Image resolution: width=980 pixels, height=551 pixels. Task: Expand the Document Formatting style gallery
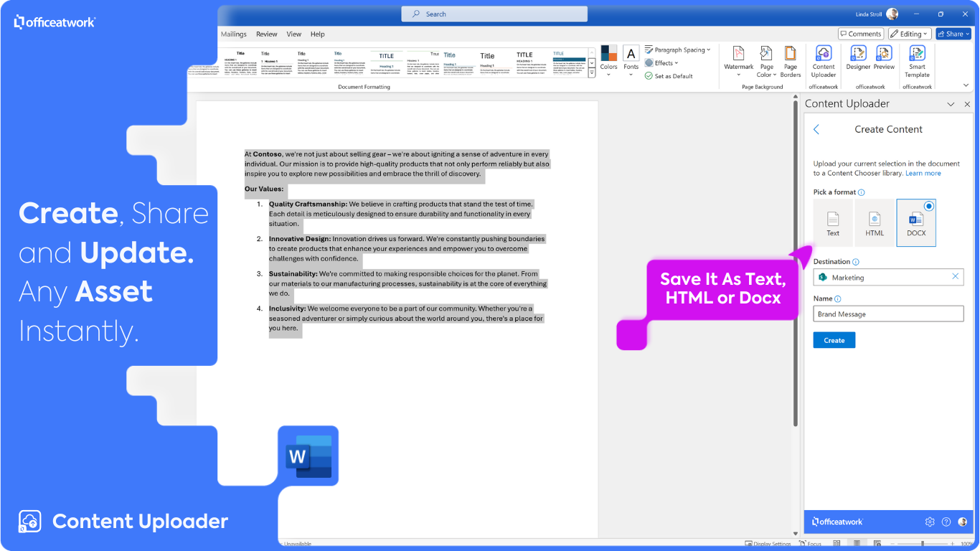coord(592,72)
